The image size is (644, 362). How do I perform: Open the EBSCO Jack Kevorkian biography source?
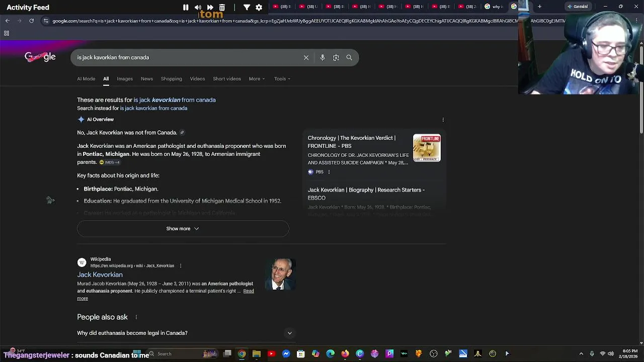(366, 194)
